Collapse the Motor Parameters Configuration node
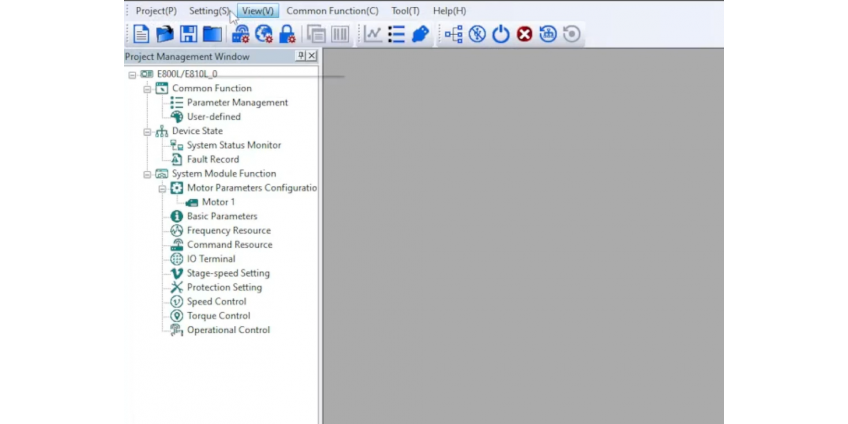Screen dimensions: 848x424 coord(162,188)
